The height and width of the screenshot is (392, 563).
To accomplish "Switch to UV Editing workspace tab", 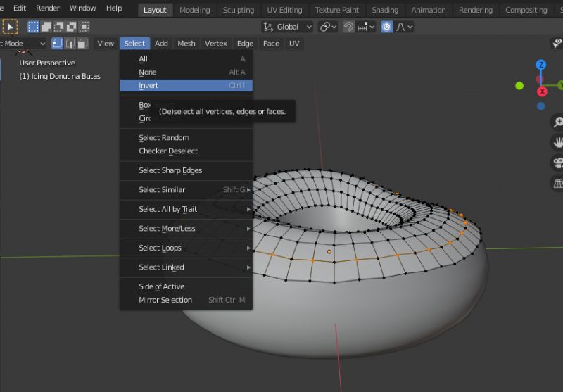I will pyautogui.click(x=284, y=10).
